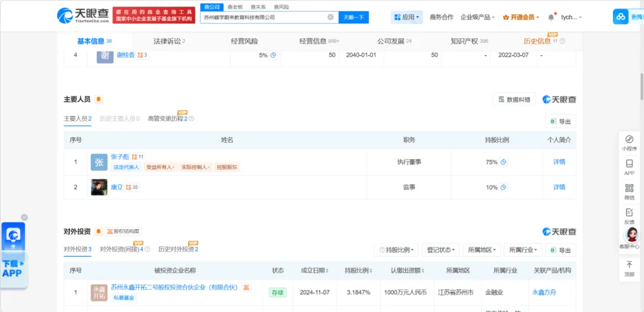
Task: Open the 持股比例 filter dropdown
Action: [x=397, y=250]
